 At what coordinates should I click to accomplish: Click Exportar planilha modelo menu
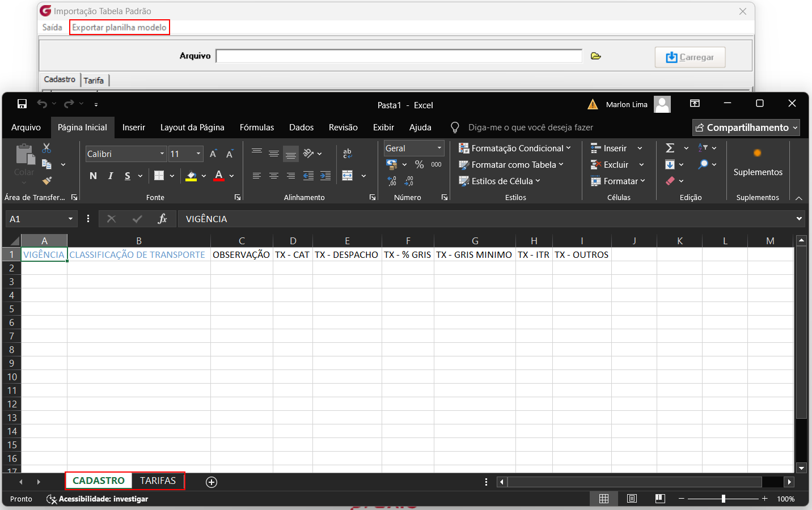pos(119,27)
